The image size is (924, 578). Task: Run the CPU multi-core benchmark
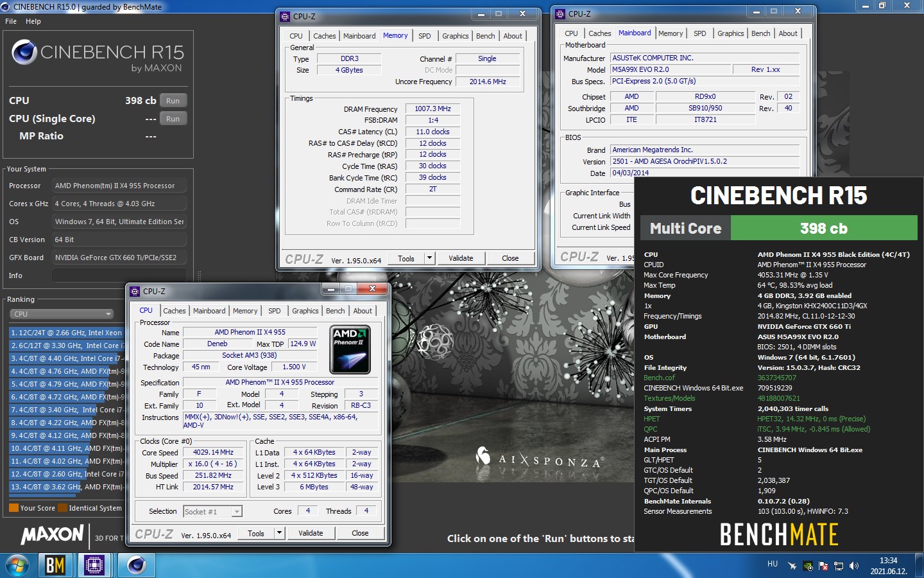(x=173, y=101)
